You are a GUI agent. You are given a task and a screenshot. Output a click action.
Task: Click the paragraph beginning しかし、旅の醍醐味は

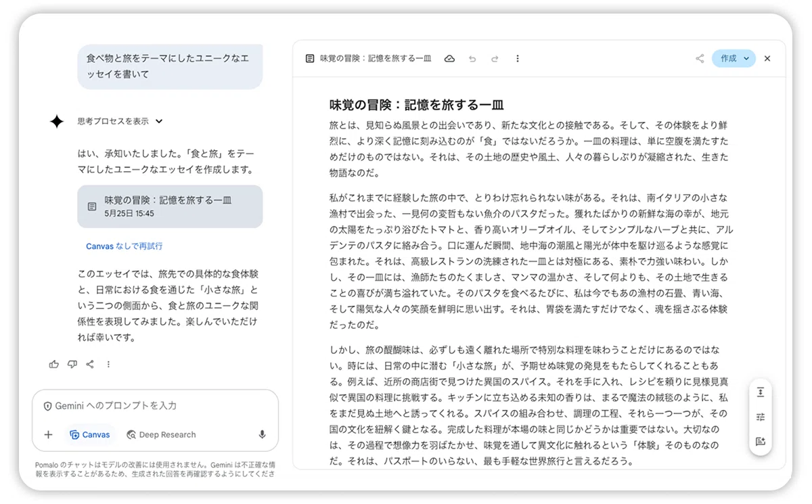(529, 406)
